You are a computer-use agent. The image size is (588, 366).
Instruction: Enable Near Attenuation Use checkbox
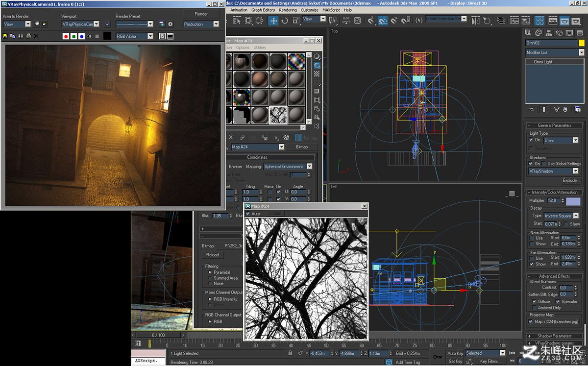point(532,238)
